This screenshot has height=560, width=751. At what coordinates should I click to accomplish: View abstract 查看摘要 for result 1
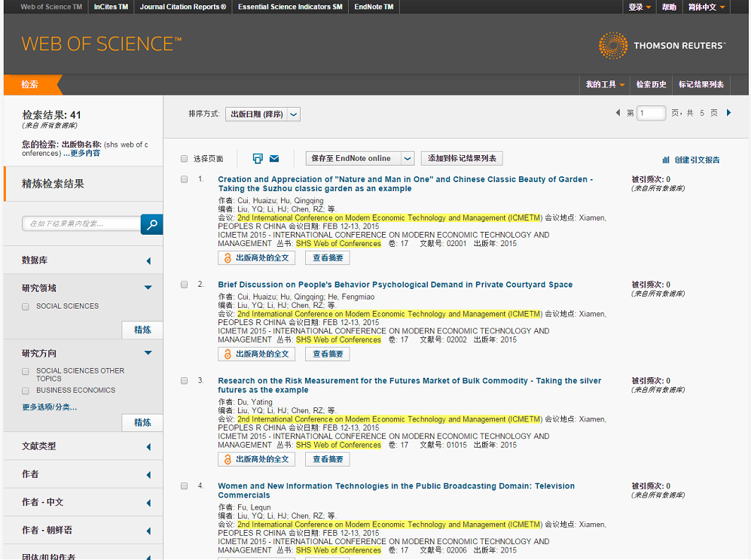pos(328,258)
